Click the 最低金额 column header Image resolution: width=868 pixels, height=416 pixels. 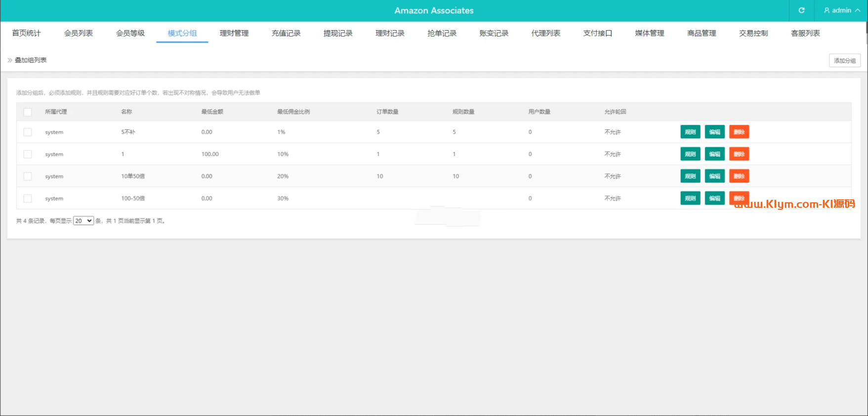[212, 112]
